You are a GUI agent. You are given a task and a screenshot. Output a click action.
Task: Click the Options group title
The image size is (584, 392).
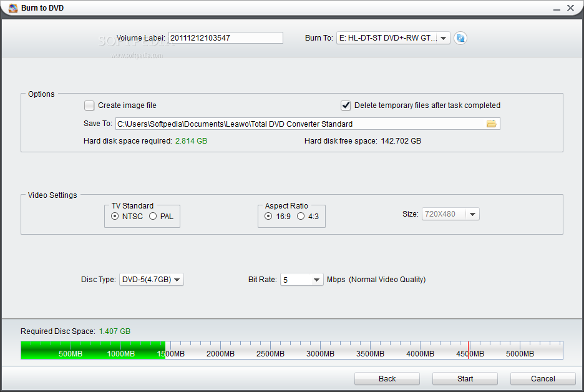pos(41,94)
